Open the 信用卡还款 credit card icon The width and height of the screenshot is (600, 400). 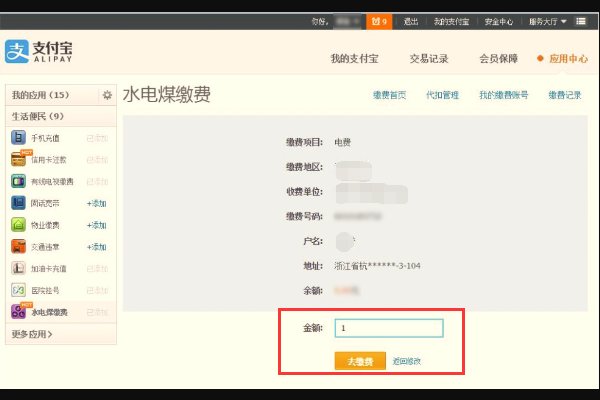(x=18, y=159)
